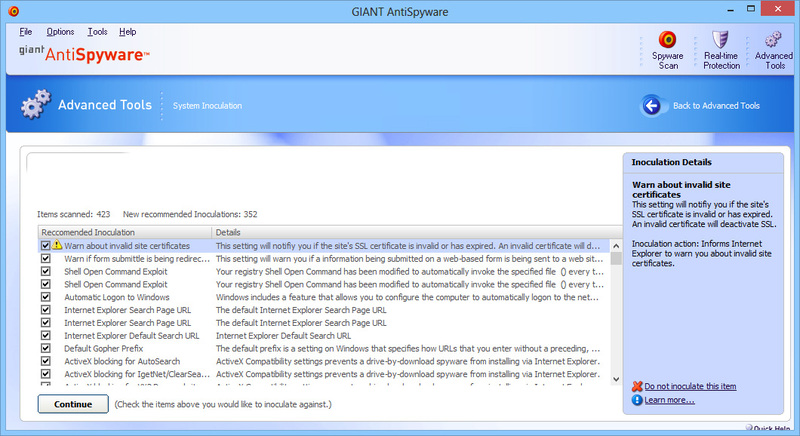Click Back to Advanced Tools link
Image resolution: width=800 pixels, height=436 pixels.
point(716,106)
